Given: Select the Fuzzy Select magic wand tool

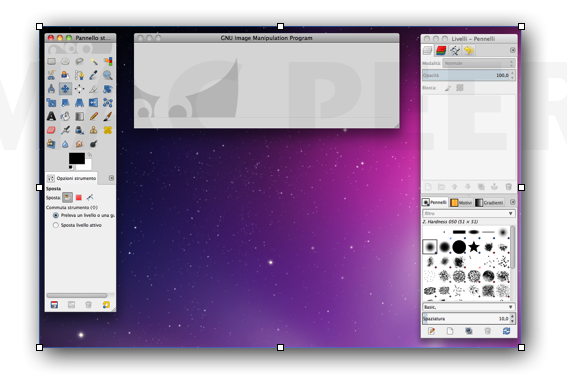Looking at the screenshot, I should (94, 61).
